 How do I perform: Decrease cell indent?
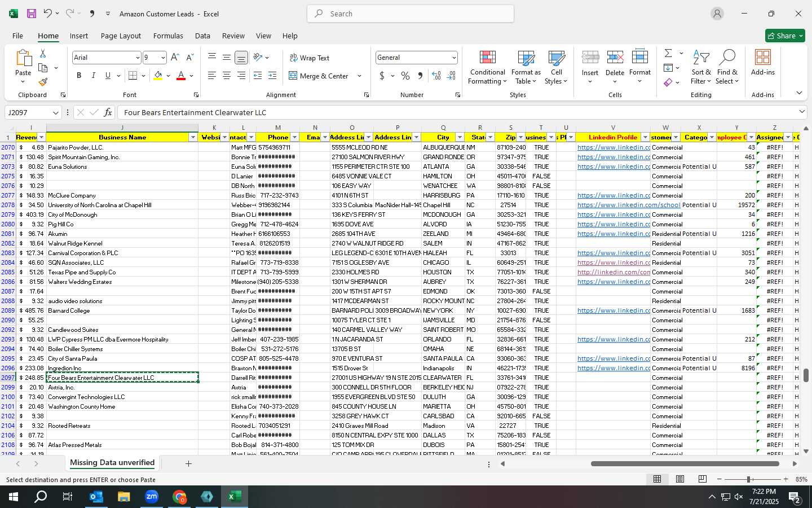point(258,76)
